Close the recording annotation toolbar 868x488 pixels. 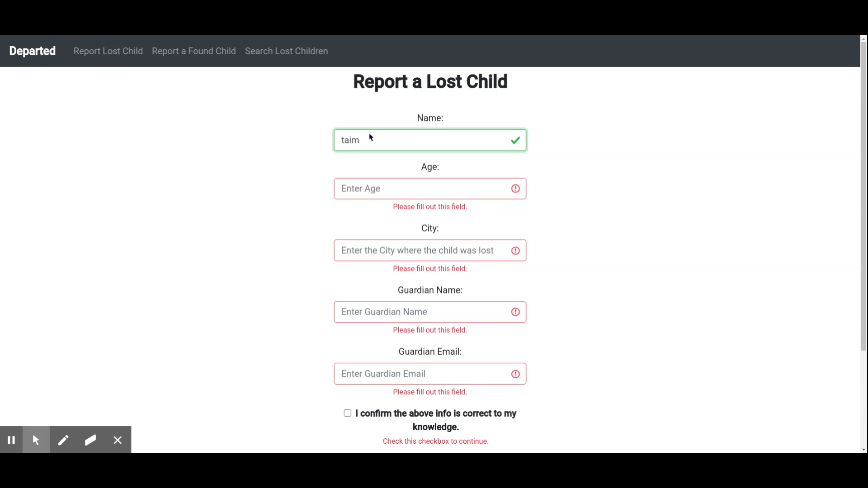[118, 440]
